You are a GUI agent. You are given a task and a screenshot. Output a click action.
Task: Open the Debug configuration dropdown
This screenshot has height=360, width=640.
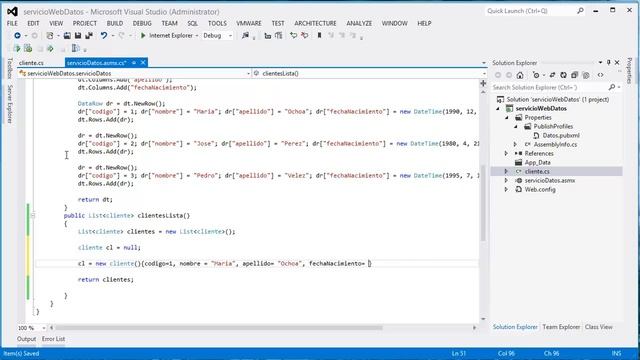(230, 36)
